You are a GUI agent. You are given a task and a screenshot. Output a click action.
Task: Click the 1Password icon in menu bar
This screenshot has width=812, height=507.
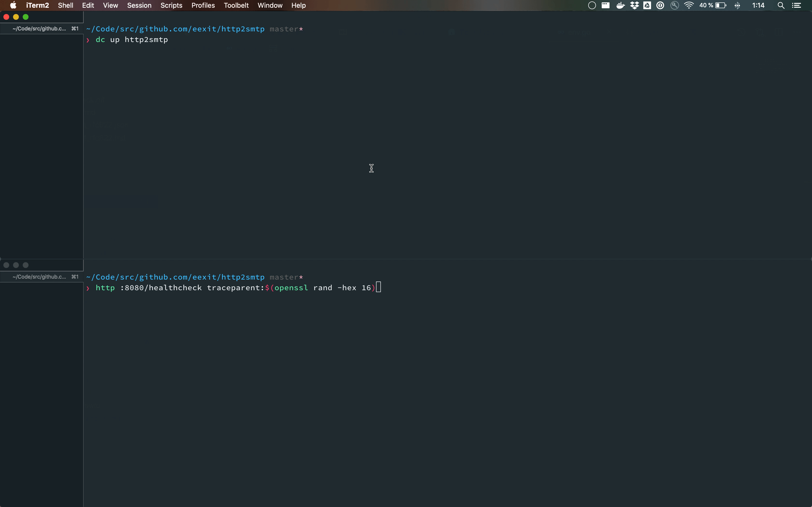coord(660,5)
